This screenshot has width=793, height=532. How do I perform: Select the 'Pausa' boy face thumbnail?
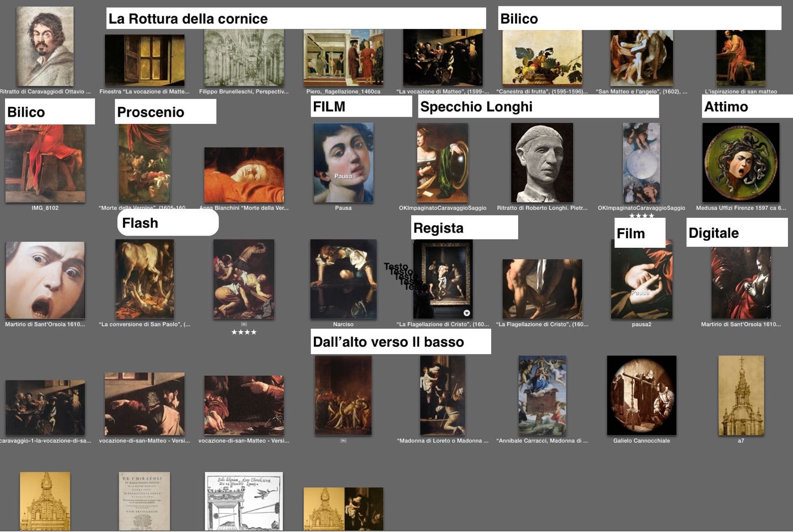[343, 163]
